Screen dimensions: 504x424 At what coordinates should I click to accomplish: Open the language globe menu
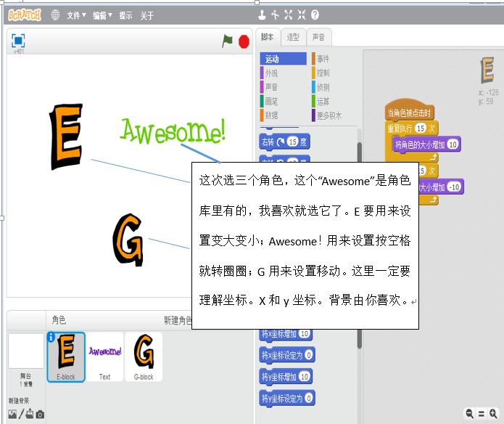55,15
